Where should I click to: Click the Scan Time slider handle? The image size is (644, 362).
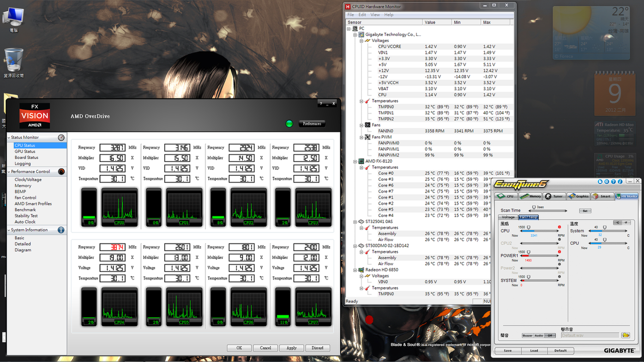pyautogui.click(x=534, y=207)
